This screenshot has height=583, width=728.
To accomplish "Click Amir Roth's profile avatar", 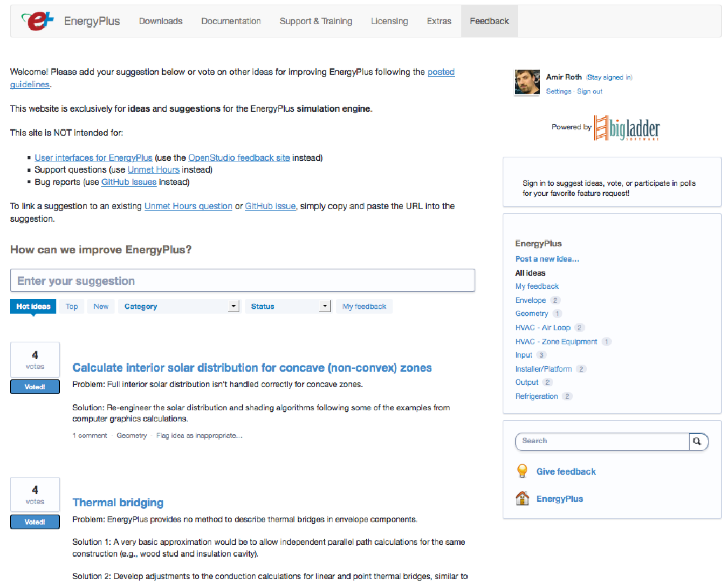I will [x=527, y=82].
